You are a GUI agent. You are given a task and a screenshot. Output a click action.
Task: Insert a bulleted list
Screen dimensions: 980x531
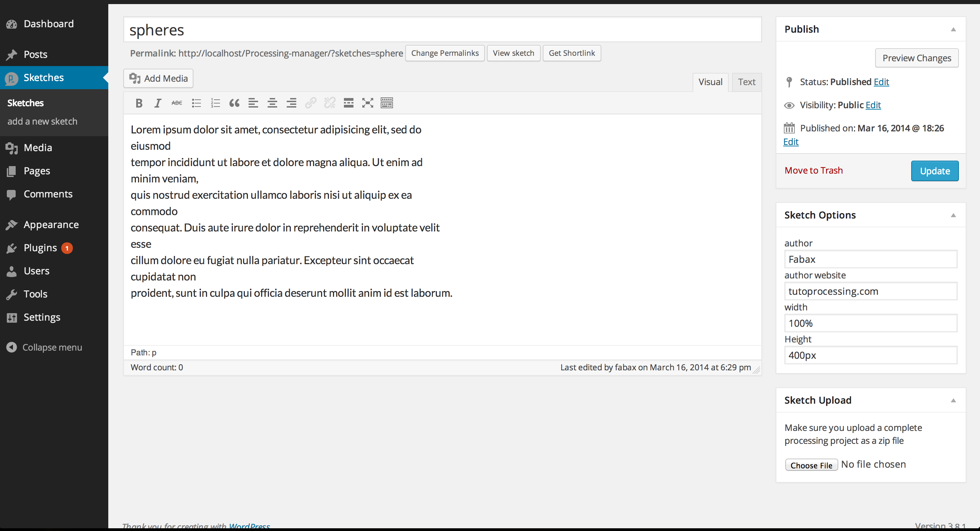click(196, 103)
